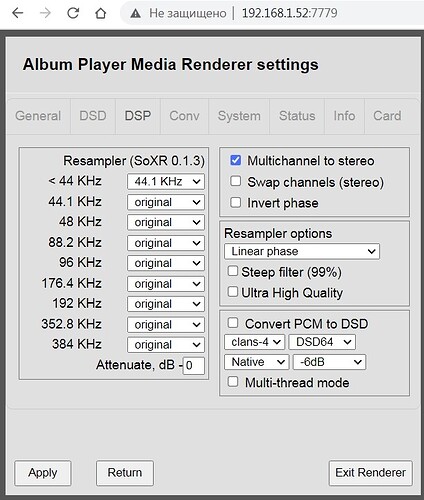Expand the -6dB gain dropdown

click(x=329, y=362)
